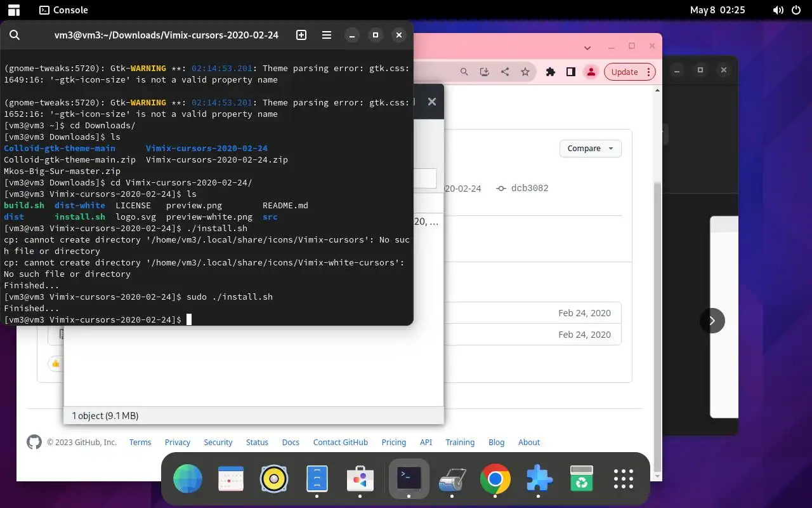Open Contact GitHub link
This screenshot has height=508, width=812.
(341, 442)
